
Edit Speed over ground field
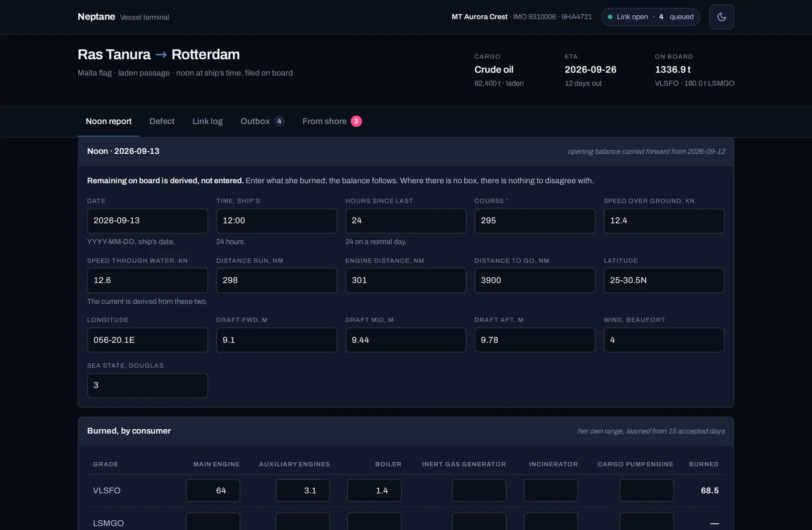coord(664,221)
